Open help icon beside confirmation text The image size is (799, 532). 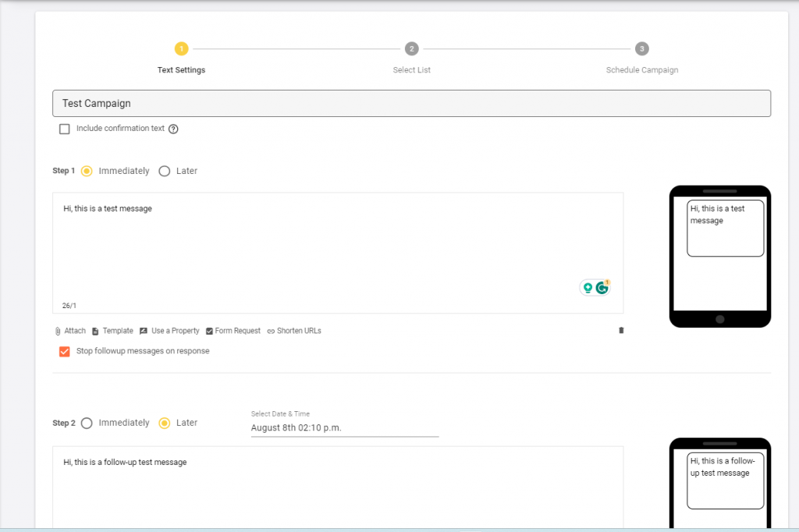tap(173, 129)
